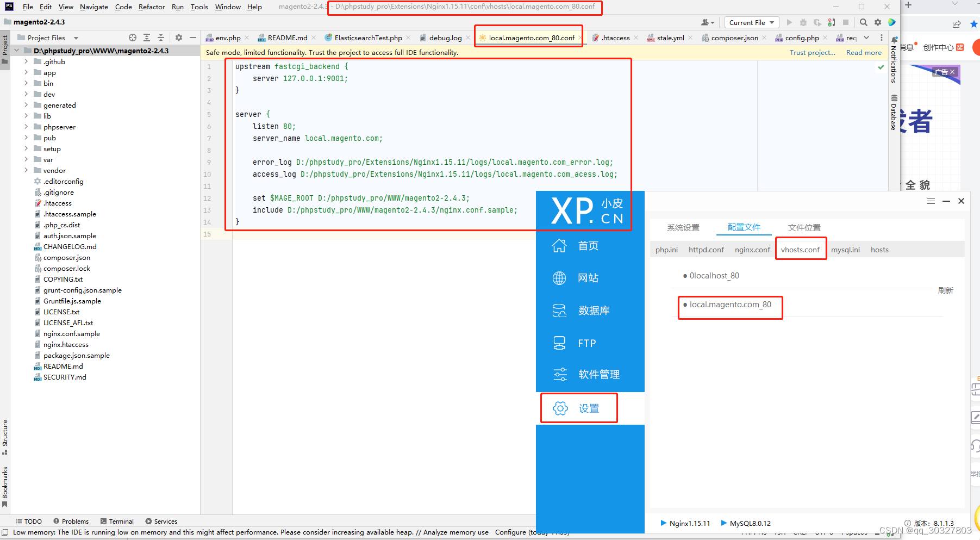Viewport: 980px width, 540px height.
Task: Click the Collapse All icon in Project panel
Action: point(161,38)
